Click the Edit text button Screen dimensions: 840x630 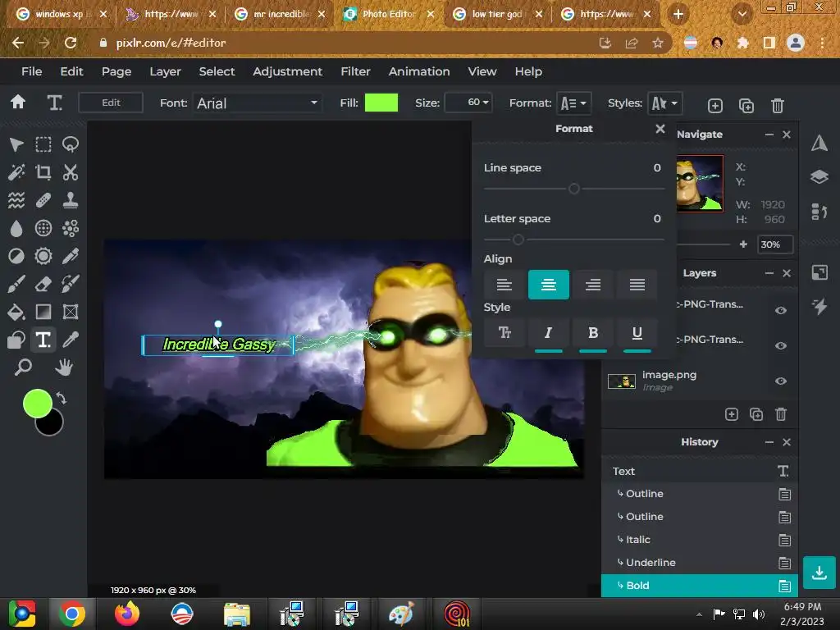[x=111, y=103]
